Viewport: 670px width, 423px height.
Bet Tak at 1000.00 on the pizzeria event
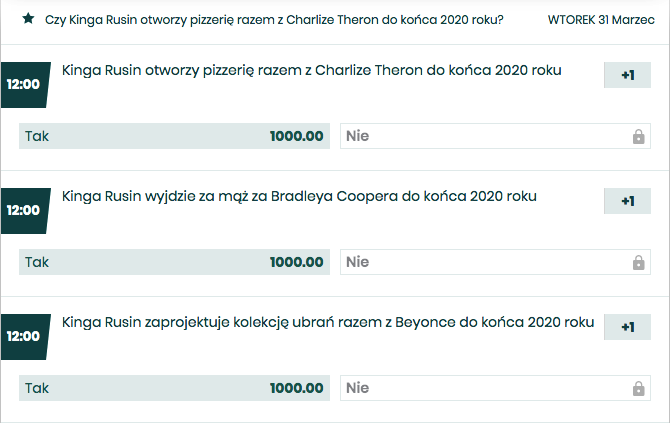click(174, 136)
